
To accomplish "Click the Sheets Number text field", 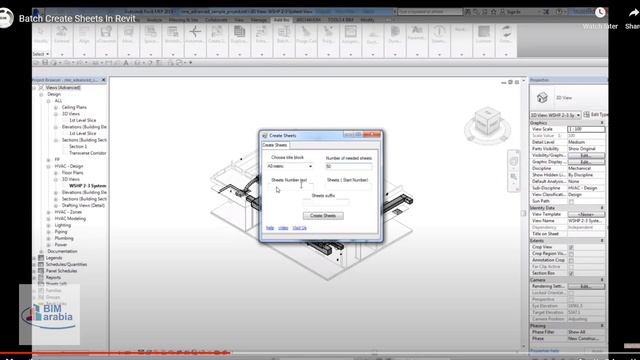I will (291, 187).
